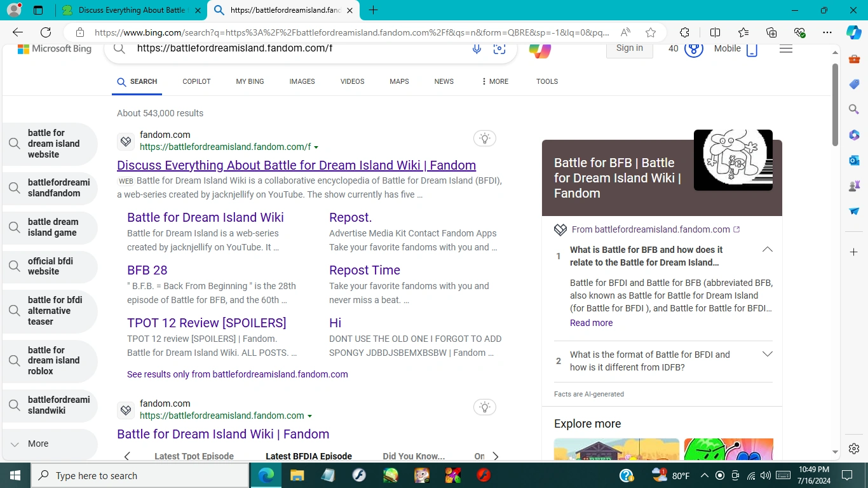Open Bing hamburger settings menu
This screenshot has height=488, width=868.
[x=786, y=49]
